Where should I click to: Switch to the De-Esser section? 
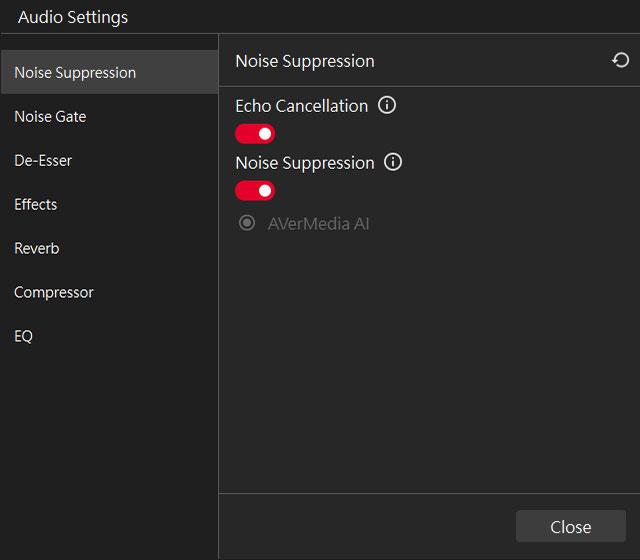43,161
